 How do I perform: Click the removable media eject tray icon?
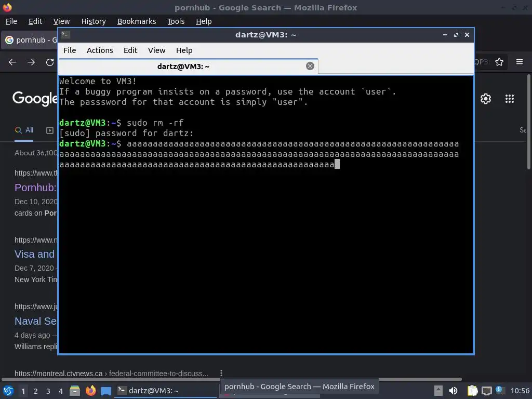[x=438, y=391]
